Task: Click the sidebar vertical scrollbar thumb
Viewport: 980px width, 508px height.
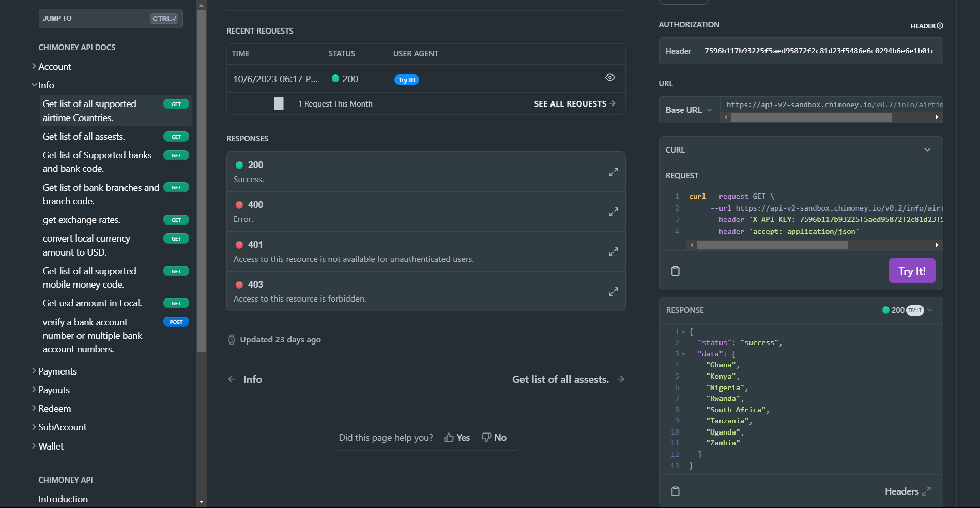Action: point(201,181)
